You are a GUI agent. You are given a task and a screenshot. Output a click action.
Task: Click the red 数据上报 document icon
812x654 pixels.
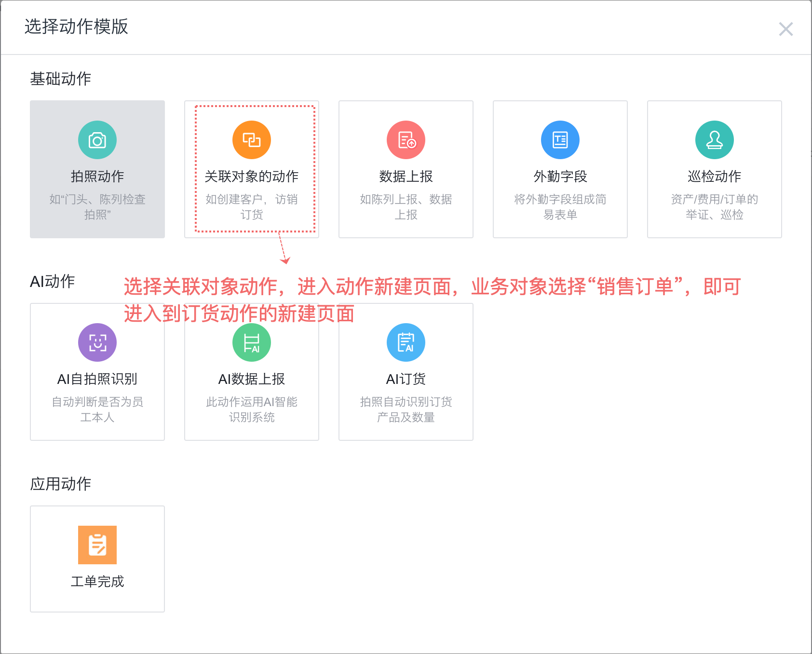tap(406, 140)
